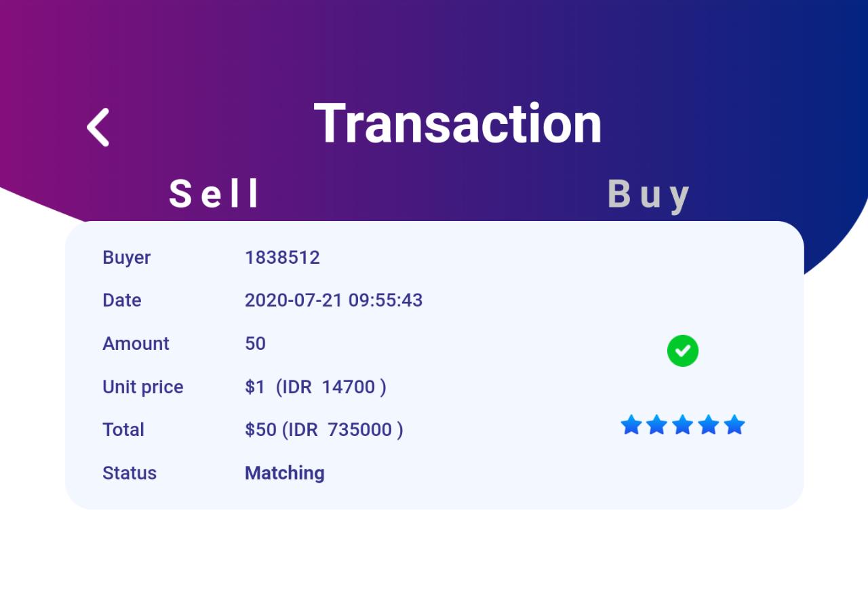This screenshot has width=868, height=592.
Task: Go back using the left chevron arrow
Action: [98, 127]
